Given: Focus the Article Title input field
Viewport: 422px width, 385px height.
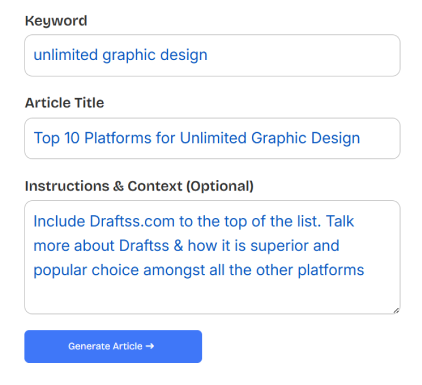Looking at the screenshot, I should click(212, 138).
